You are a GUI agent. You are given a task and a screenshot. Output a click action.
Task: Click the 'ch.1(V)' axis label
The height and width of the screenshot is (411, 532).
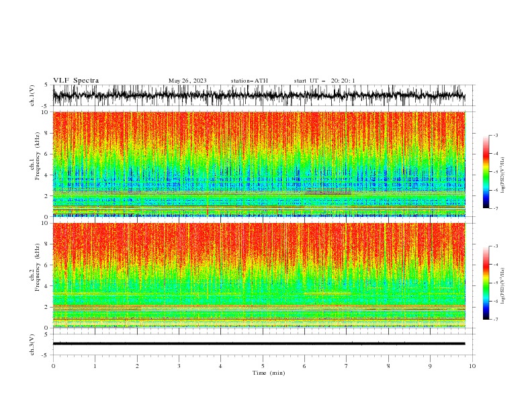[32, 95]
